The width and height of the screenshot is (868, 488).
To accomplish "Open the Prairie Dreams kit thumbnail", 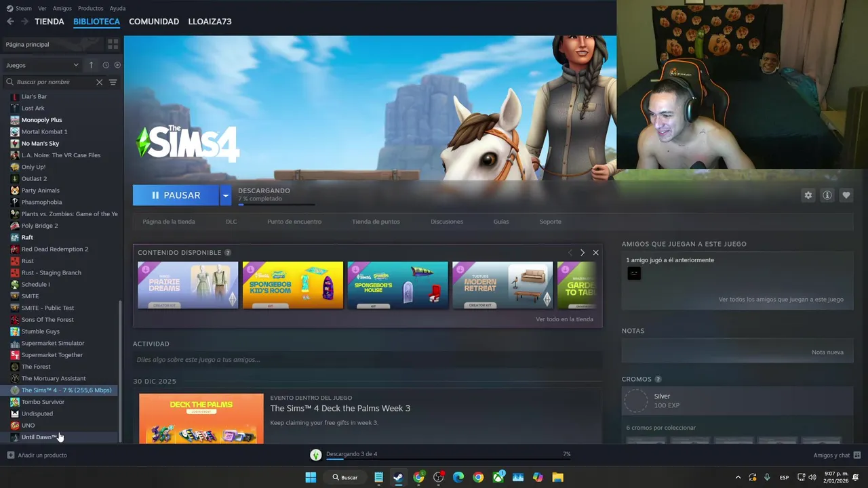I will point(188,285).
